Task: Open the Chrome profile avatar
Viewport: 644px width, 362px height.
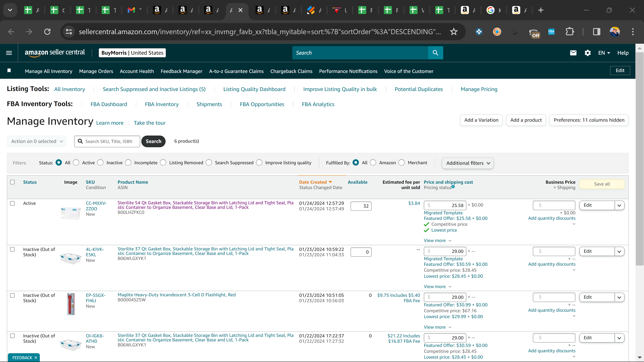Action: pyautogui.click(x=615, y=32)
